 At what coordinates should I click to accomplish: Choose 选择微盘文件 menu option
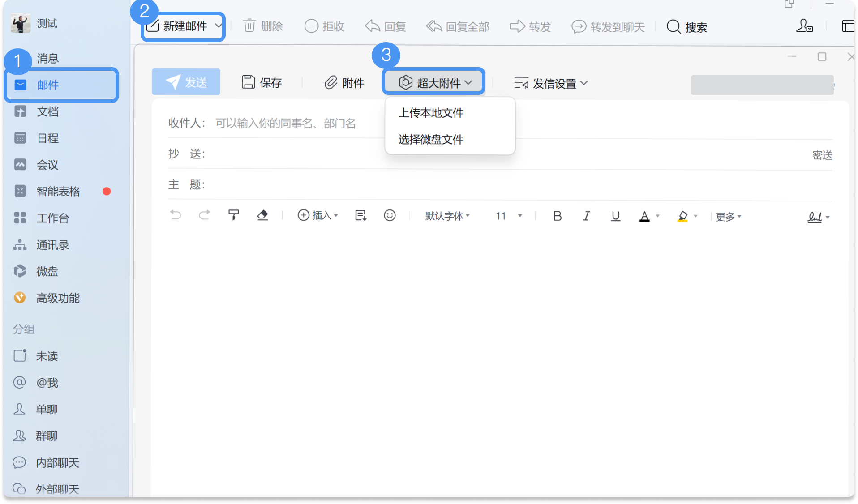pos(431,140)
